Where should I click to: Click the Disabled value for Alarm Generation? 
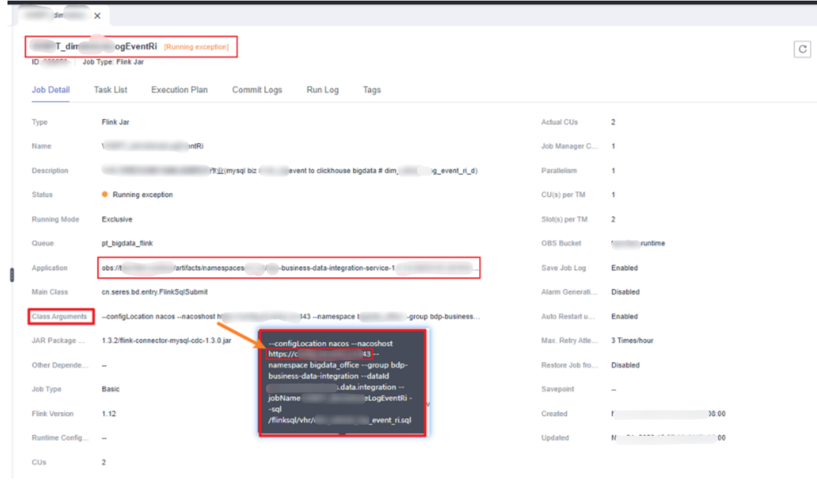tap(625, 292)
